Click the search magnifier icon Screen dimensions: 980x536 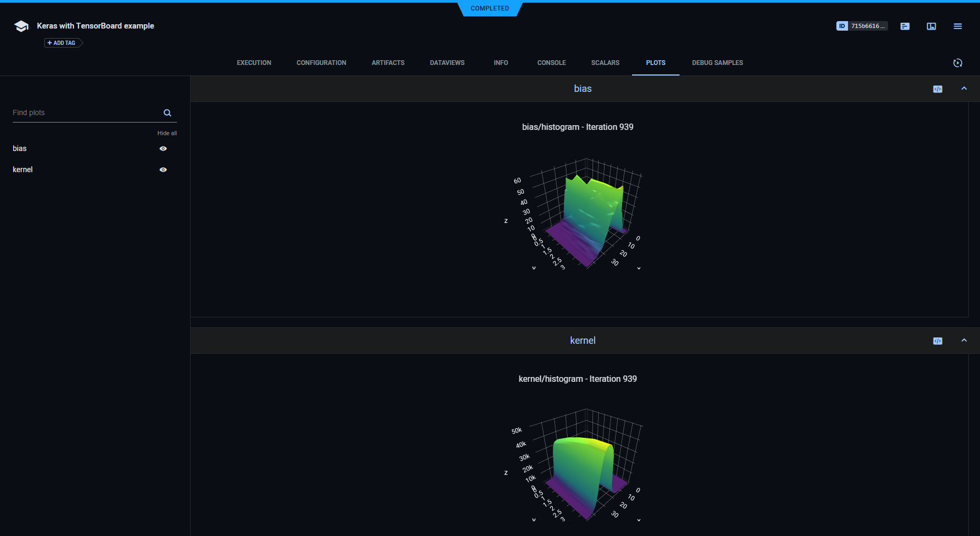click(x=167, y=113)
